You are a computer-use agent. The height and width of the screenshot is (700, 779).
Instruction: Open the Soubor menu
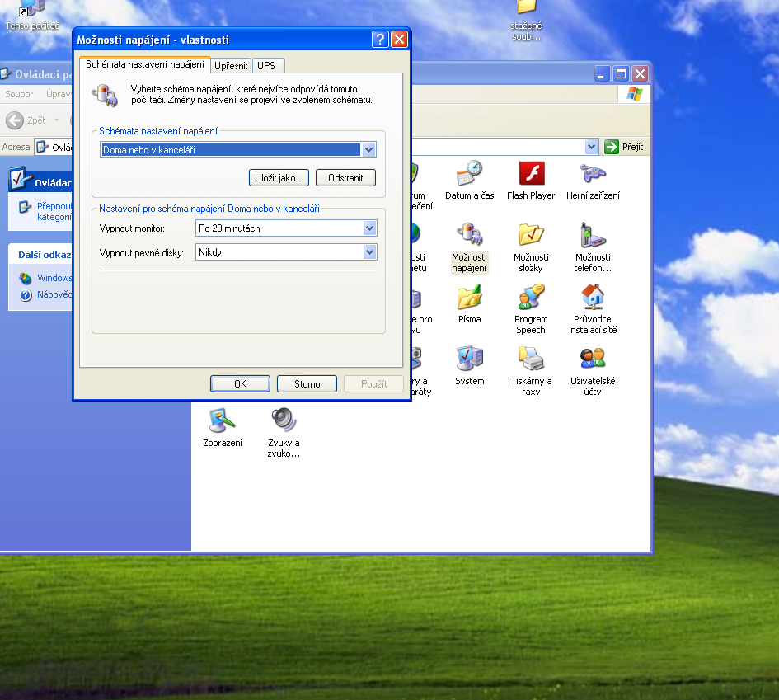pyautogui.click(x=20, y=94)
